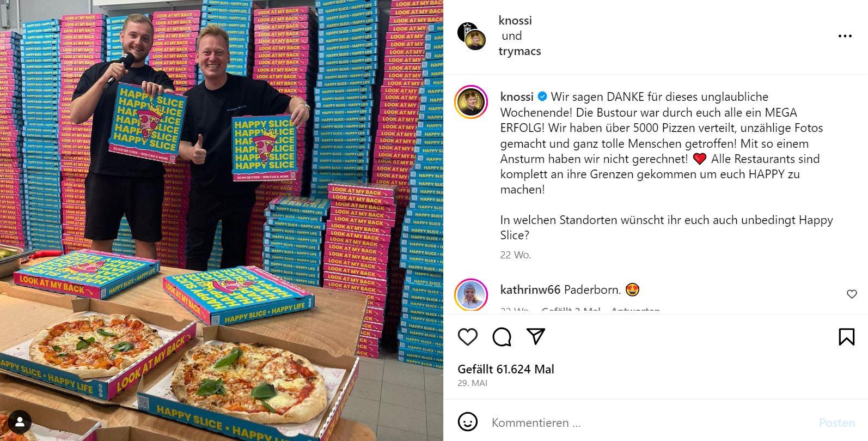Click kathrinw66's profile picture

pos(473,294)
